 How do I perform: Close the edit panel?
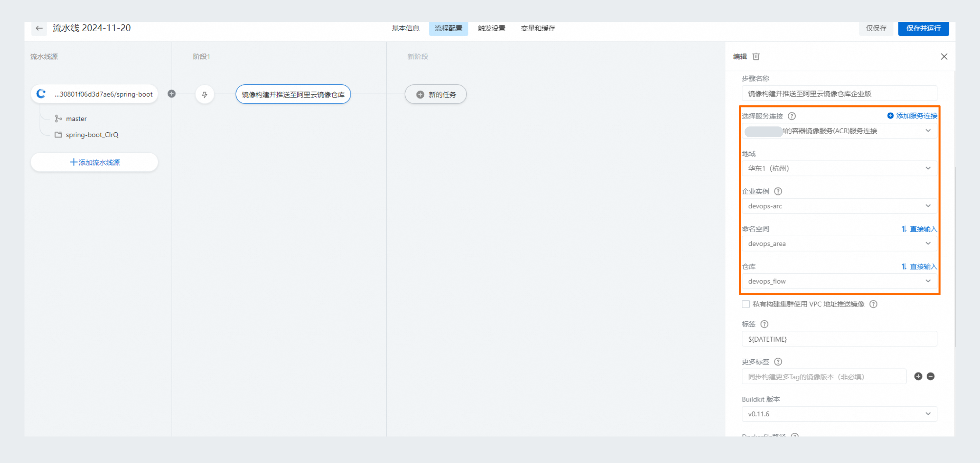pyautogui.click(x=944, y=57)
